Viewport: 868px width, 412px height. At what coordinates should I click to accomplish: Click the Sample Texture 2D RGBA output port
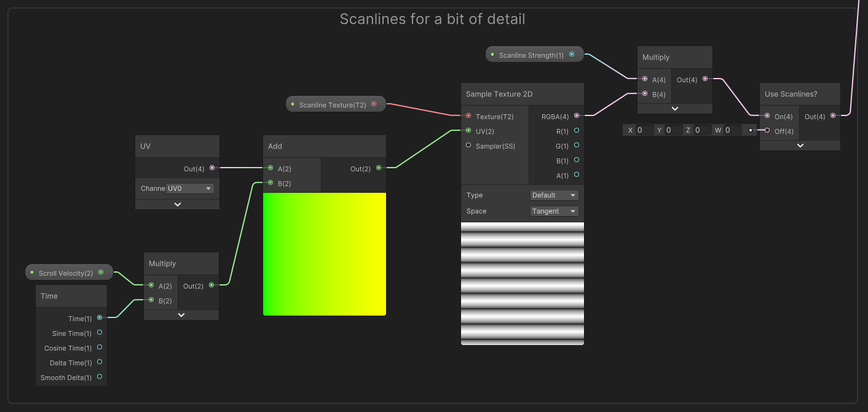click(x=576, y=116)
